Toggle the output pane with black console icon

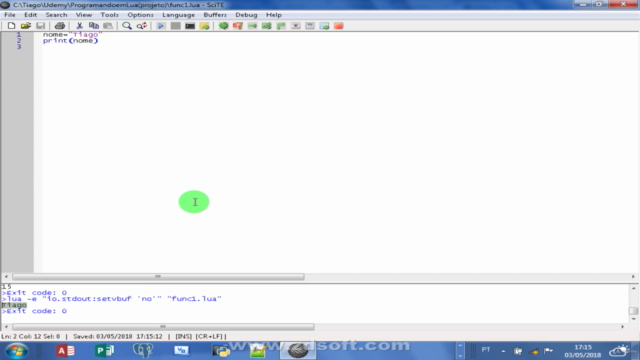pyautogui.click(x=190, y=26)
